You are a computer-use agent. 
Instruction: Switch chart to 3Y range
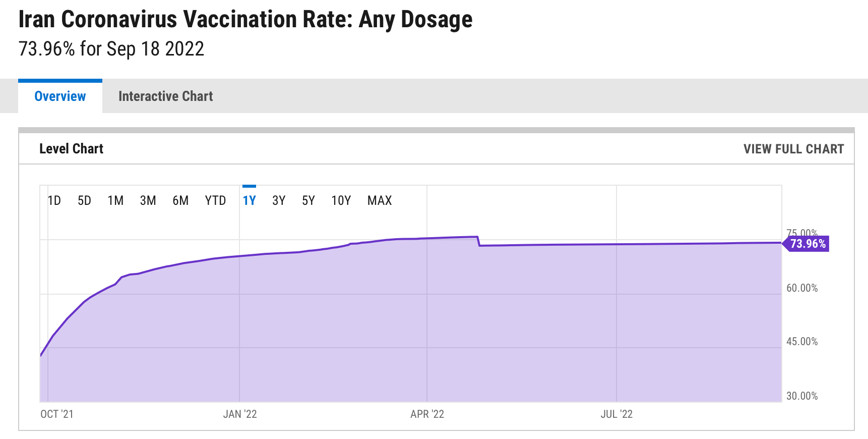(x=279, y=201)
